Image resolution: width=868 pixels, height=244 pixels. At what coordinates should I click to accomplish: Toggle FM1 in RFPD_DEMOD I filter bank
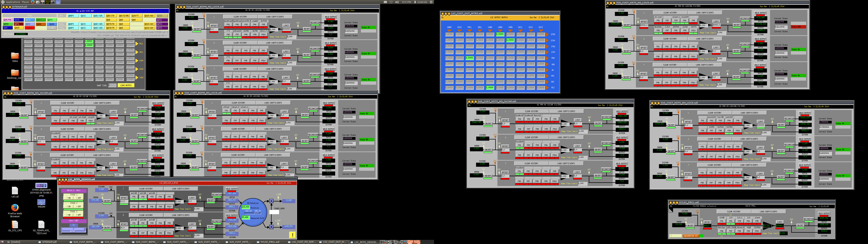[x=134, y=197]
